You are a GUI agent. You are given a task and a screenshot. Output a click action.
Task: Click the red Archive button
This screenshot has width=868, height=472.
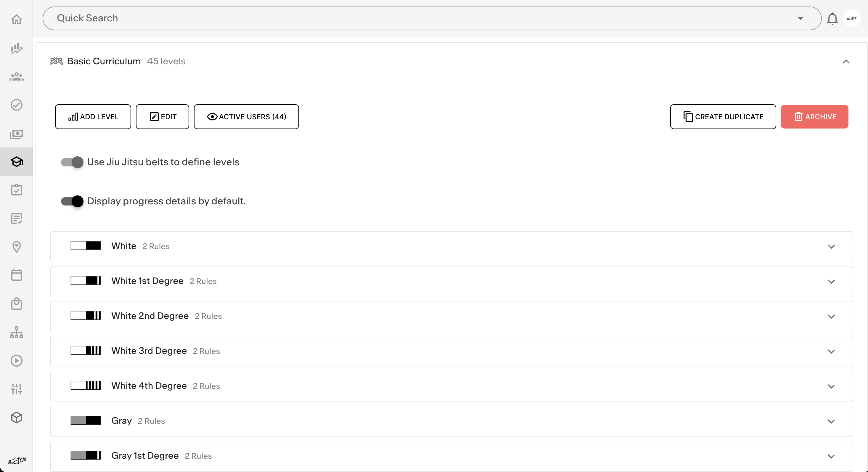pos(814,117)
